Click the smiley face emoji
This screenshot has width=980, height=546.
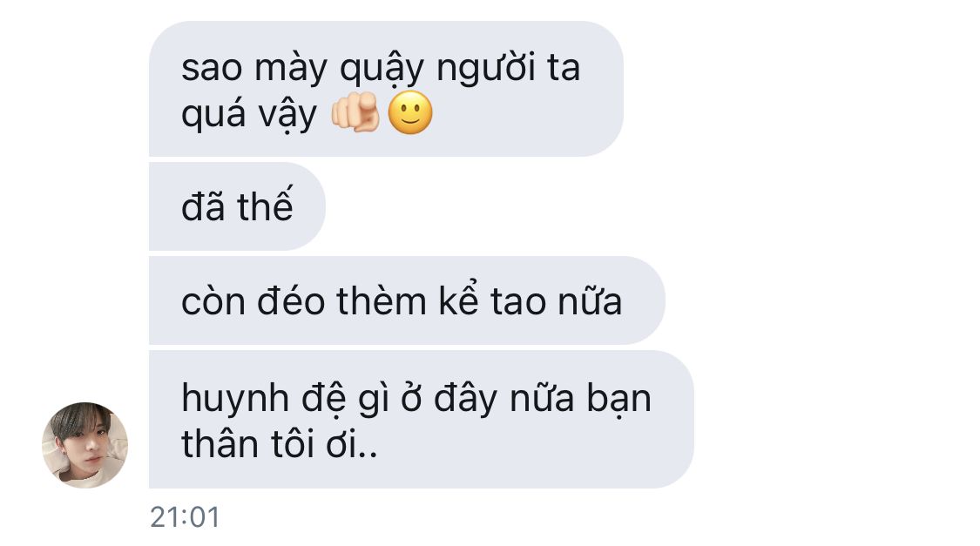click(x=410, y=113)
